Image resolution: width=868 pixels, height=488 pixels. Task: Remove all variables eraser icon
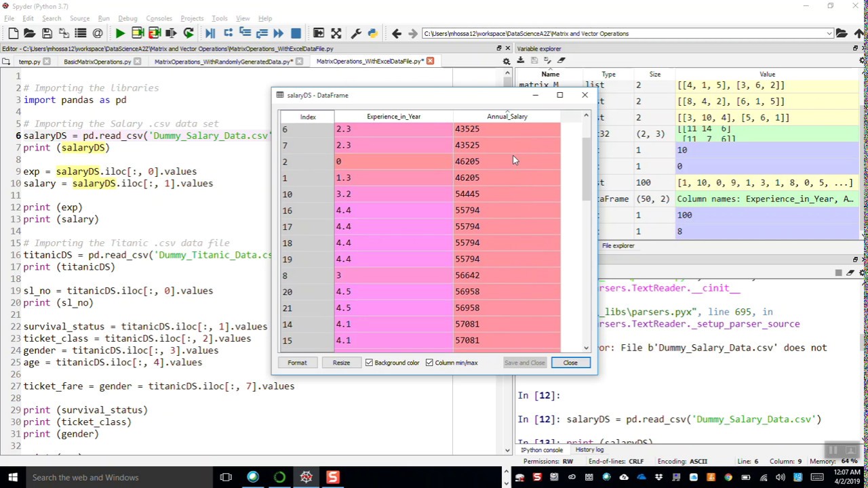tap(561, 60)
